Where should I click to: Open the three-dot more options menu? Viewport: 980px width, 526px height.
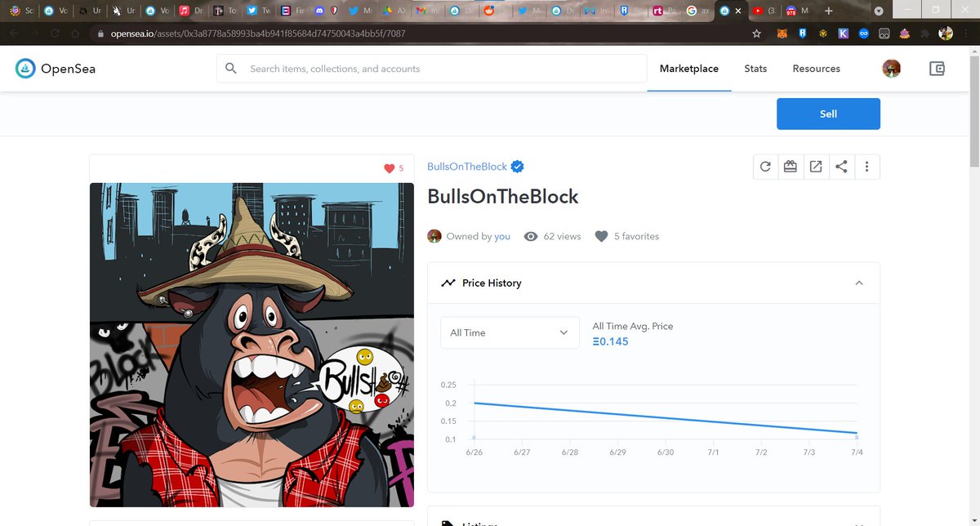point(866,167)
